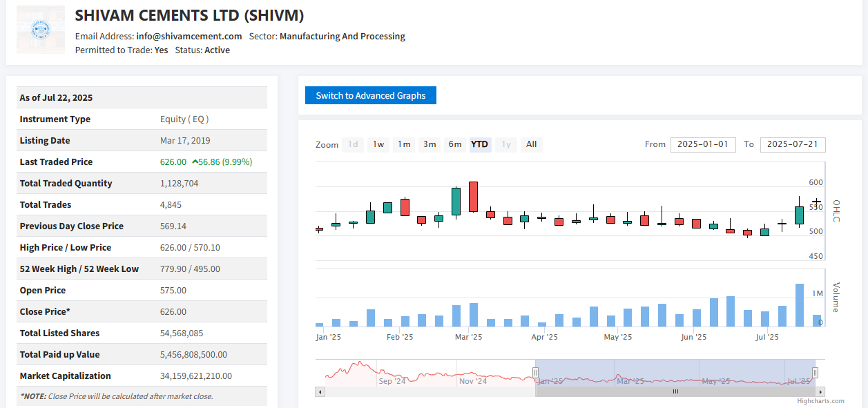
Task: Click Switch to Advanced Graphs button
Action: pos(371,95)
